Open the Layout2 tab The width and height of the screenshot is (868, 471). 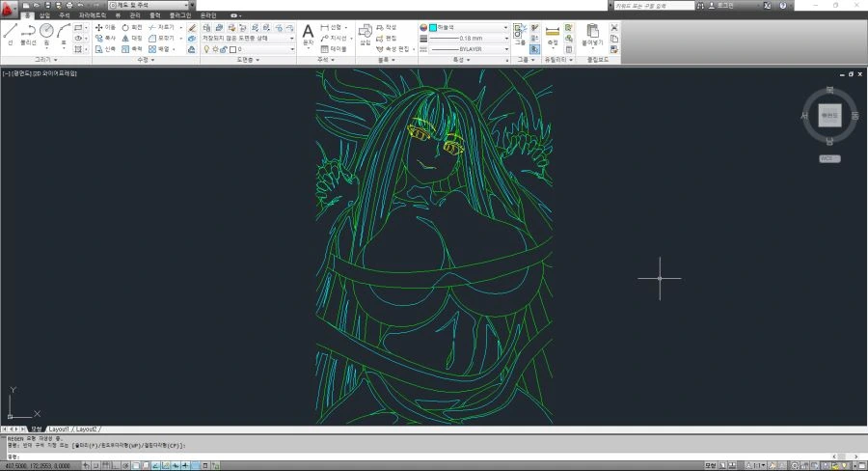coord(86,429)
